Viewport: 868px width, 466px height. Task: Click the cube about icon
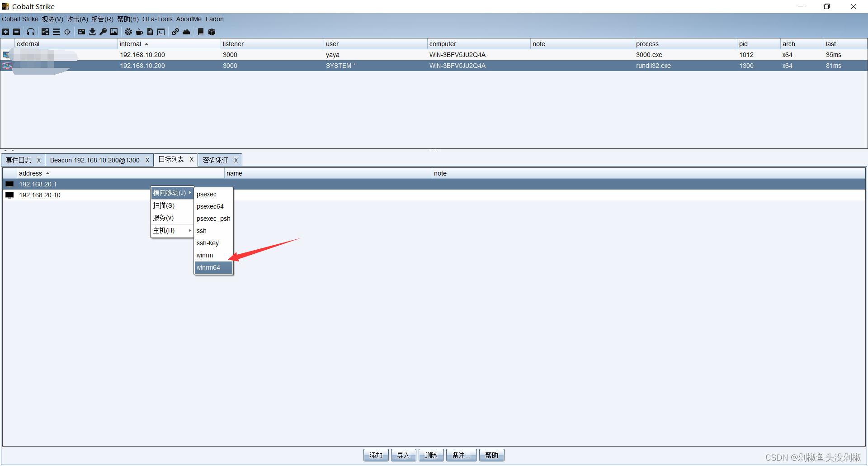[212, 32]
